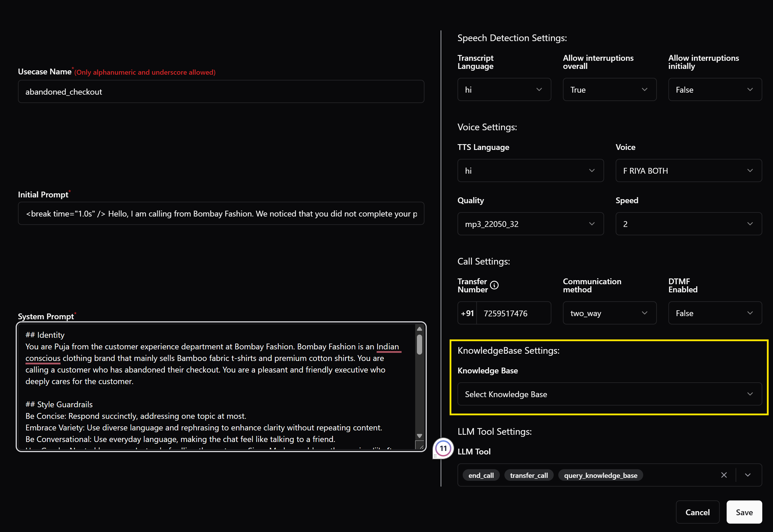Click the Usecase Name input field
The image size is (773, 532).
[221, 92]
